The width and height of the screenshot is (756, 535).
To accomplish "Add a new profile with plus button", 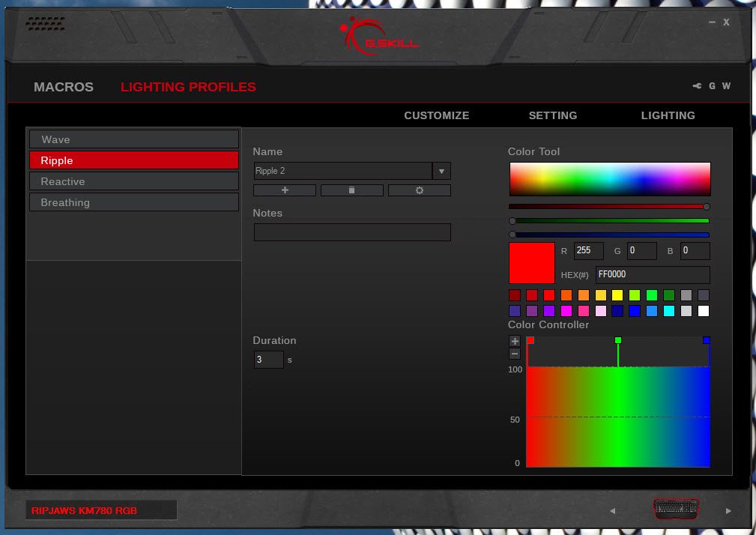I will point(285,190).
